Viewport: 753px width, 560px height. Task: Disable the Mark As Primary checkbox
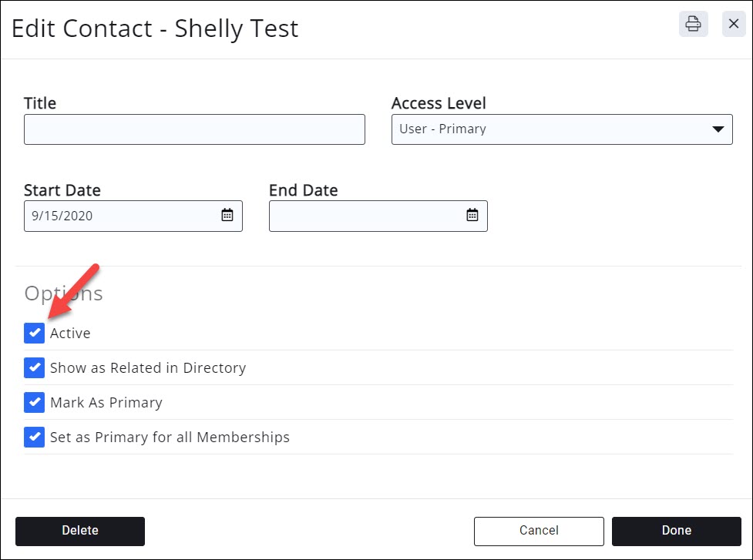35,402
